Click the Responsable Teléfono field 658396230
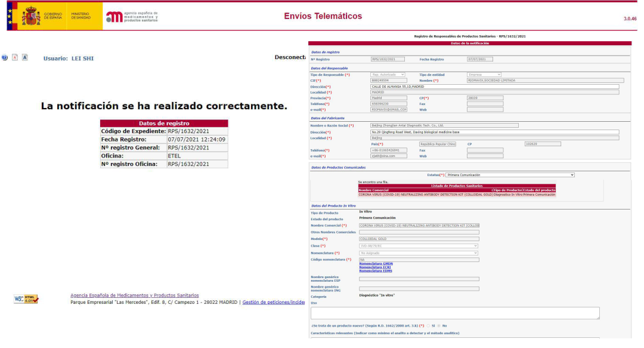The image size is (644, 348). 389,104
